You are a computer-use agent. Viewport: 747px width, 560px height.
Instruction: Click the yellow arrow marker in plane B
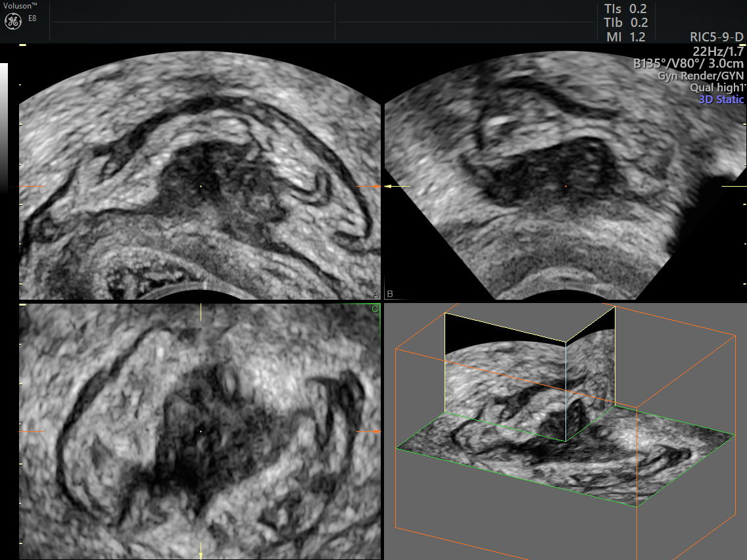[x=397, y=186]
